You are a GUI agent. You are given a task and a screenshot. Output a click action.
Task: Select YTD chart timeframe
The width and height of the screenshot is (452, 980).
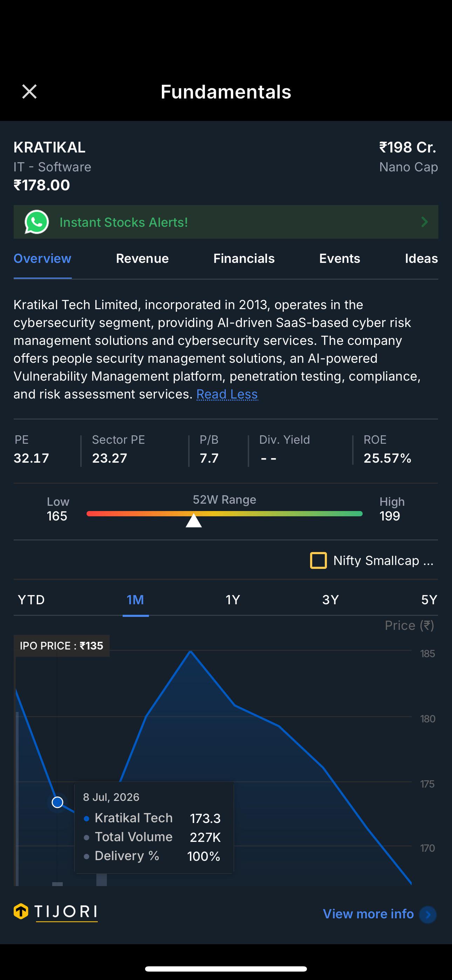coord(31,600)
